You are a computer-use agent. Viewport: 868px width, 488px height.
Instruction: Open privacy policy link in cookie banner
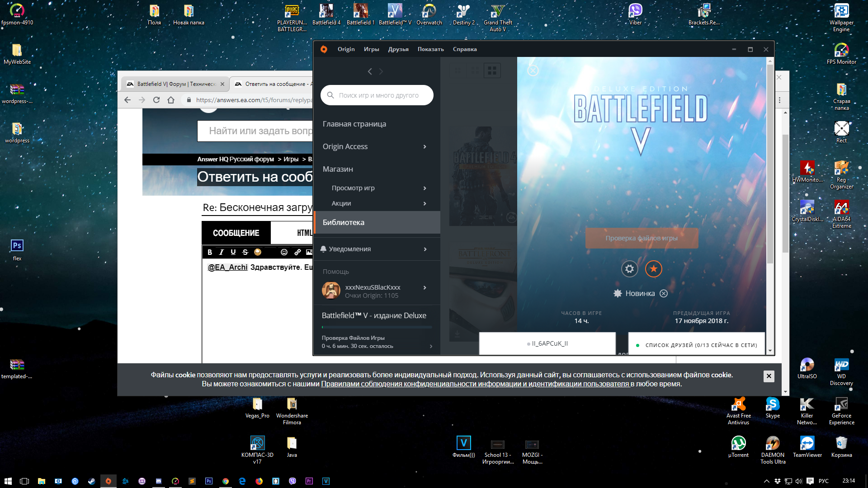pos(475,384)
